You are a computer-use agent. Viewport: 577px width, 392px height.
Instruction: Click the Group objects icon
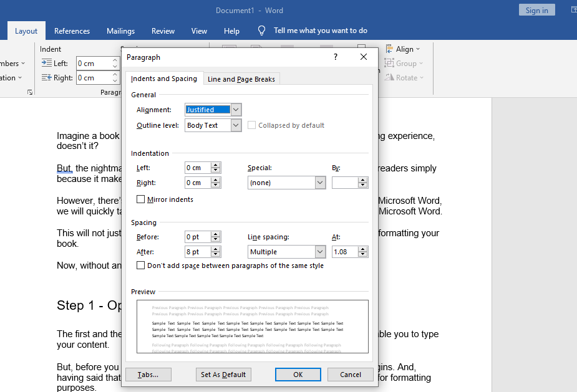click(389, 63)
